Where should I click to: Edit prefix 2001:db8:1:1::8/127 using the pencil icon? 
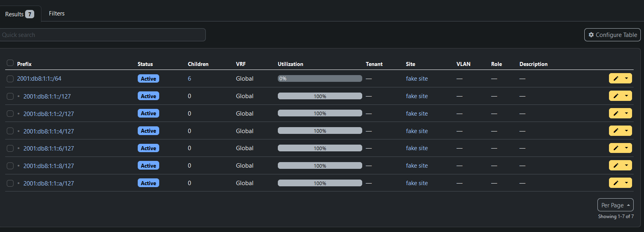(616, 165)
